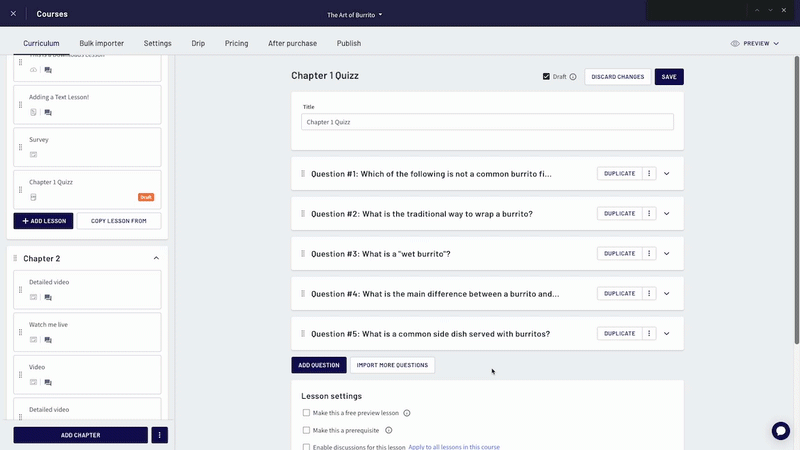The width and height of the screenshot is (800, 450).
Task: Click the text icon under Adding a Text Lesson
Action: tap(33, 112)
